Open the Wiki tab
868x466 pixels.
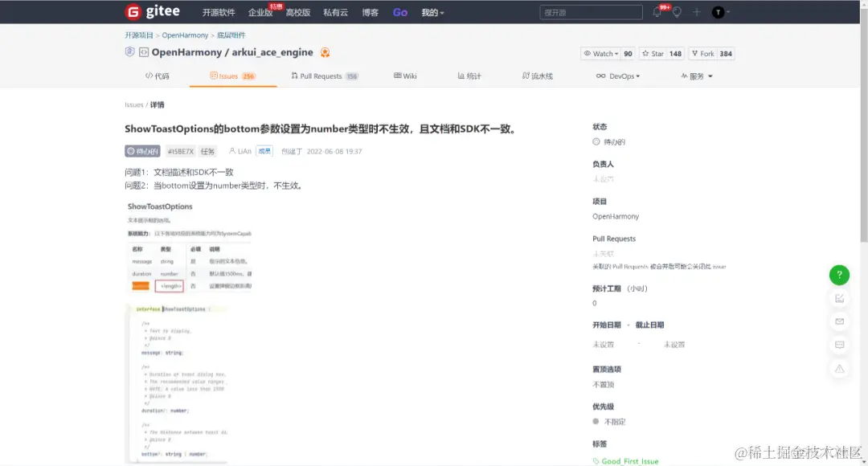click(405, 76)
